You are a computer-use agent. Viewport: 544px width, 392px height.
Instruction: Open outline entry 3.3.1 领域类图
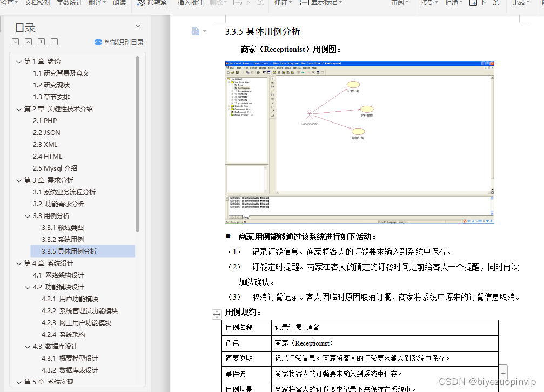tap(63, 227)
